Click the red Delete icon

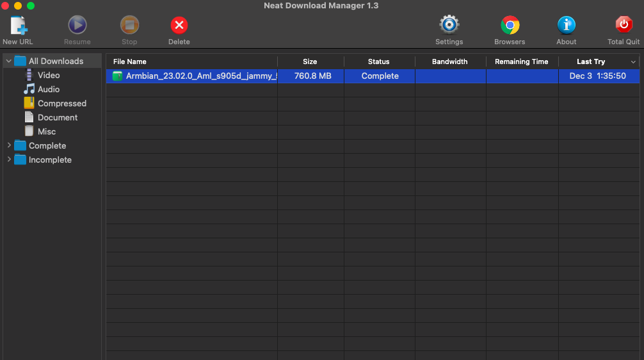[x=179, y=26]
